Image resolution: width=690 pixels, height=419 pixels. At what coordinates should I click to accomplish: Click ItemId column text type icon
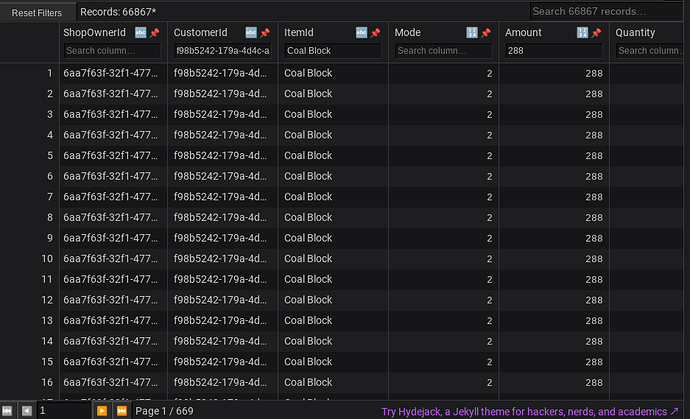[361, 32]
